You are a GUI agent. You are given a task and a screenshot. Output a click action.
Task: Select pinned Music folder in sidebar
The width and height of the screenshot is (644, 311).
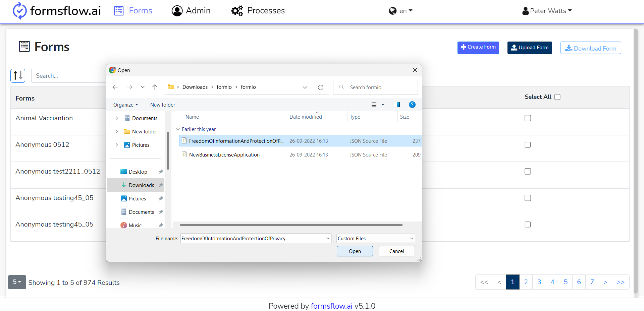tap(135, 225)
